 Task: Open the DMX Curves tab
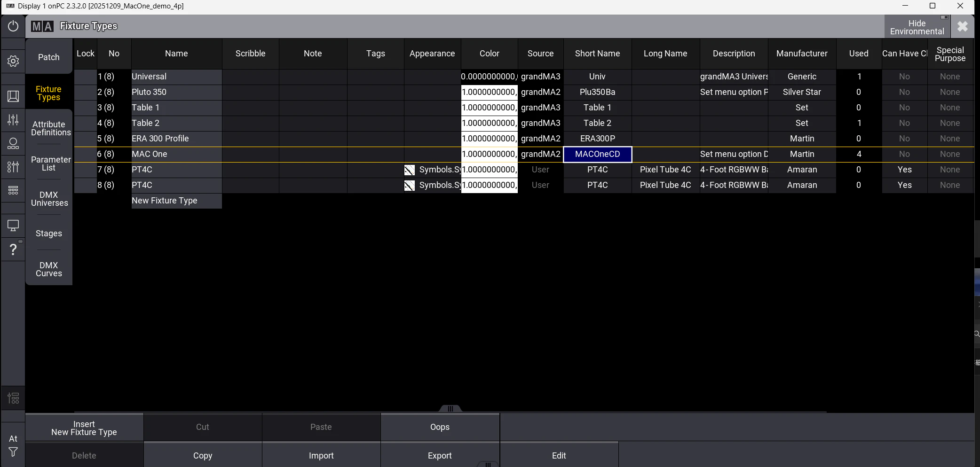[x=49, y=269]
